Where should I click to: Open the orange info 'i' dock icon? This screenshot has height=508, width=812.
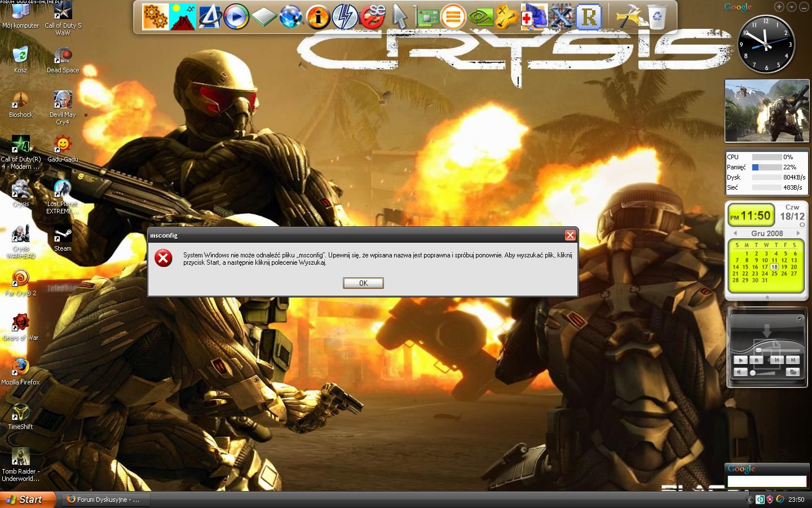(318, 16)
